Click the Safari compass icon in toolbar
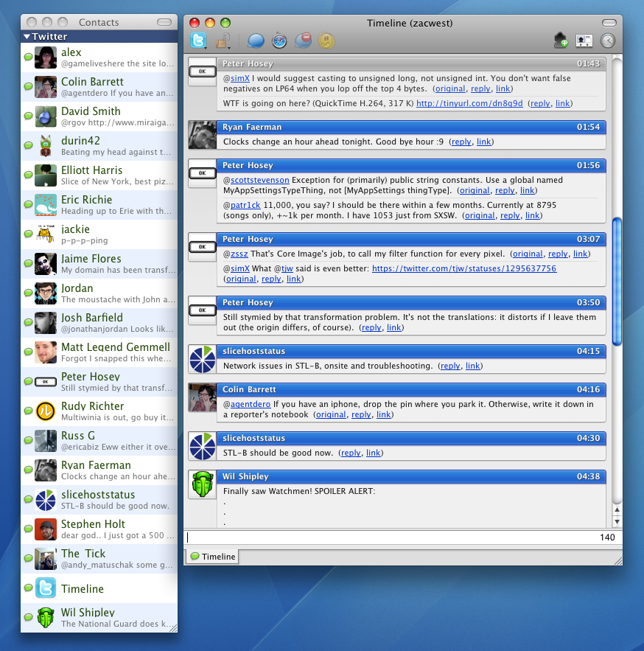The width and height of the screenshot is (644, 651). tap(279, 41)
